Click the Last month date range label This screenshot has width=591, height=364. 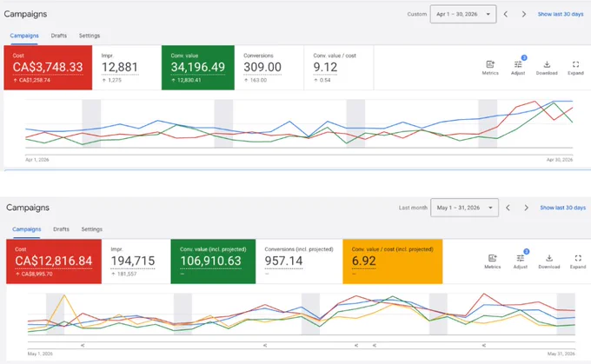point(413,208)
